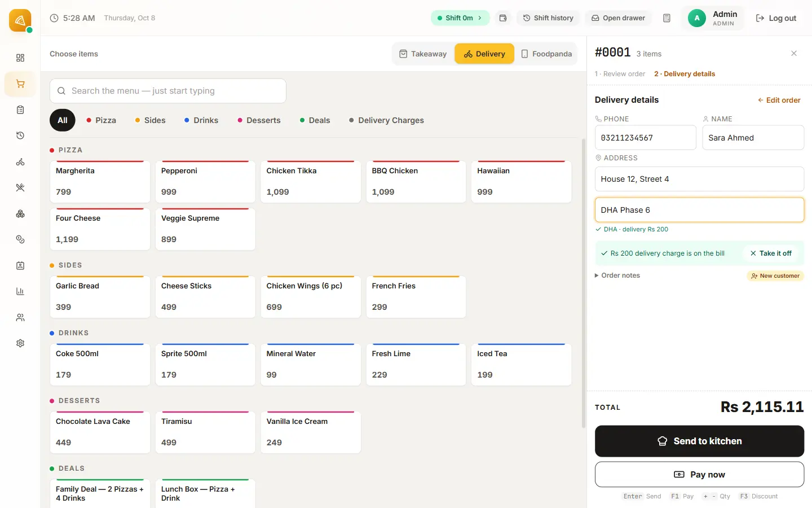Click Edit order link
The height and width of the screenshot is (508, 812).
pos(779,100)
